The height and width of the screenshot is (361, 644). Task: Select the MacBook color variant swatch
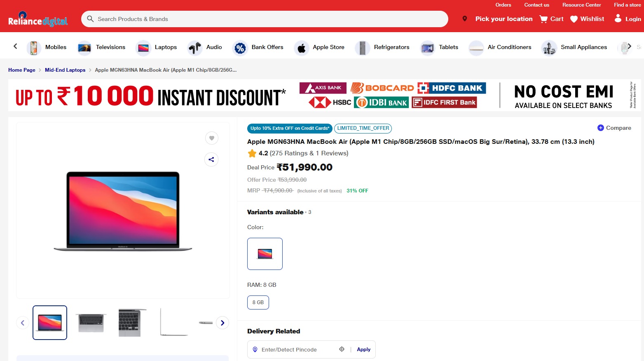tap(265, 254)
